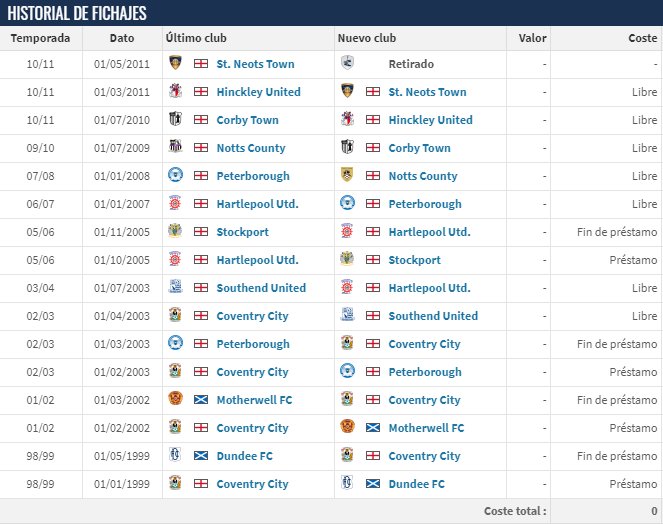Click the Temporada column header

41,38
